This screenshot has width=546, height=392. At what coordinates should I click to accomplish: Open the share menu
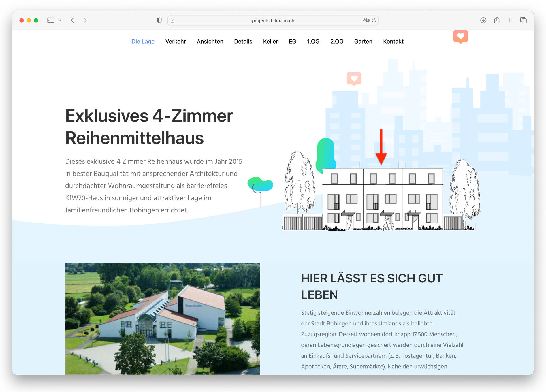coord(496,20)
